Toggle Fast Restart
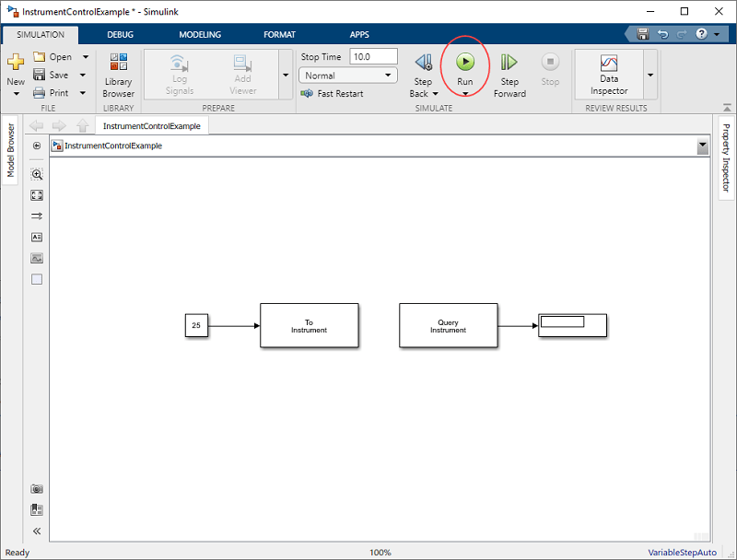The width and height of the screenshot is (737, 560). (333, 94)
